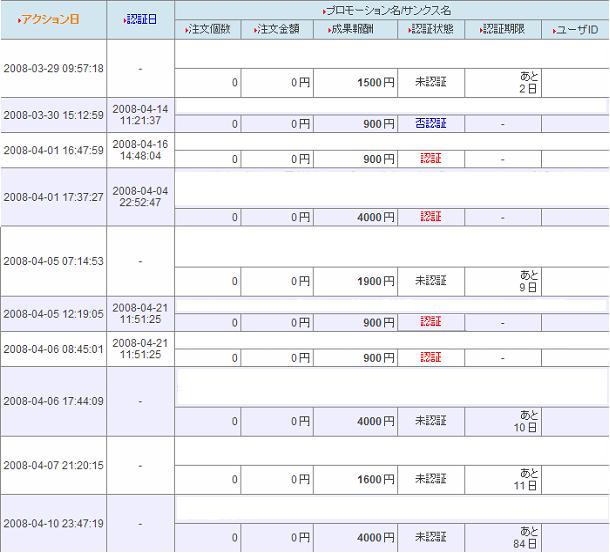Click the blue 否認証 status

[431, 124]
